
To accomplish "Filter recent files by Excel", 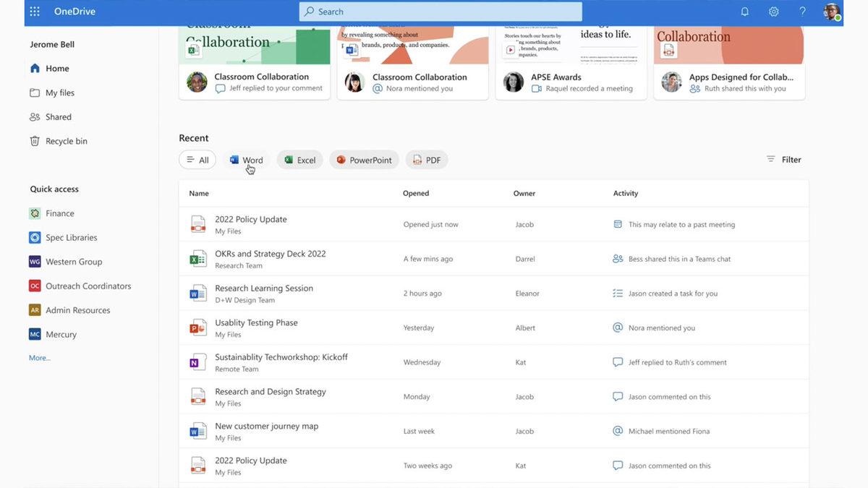I will pos(299,159).
